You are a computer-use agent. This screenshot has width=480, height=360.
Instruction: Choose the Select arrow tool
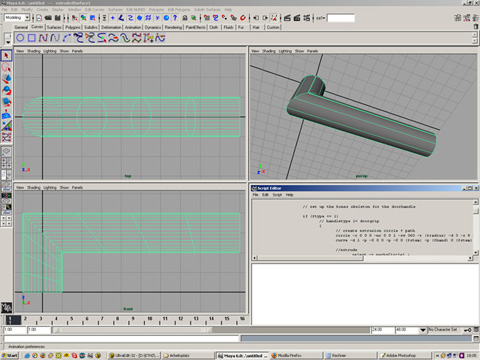(6, 55)
